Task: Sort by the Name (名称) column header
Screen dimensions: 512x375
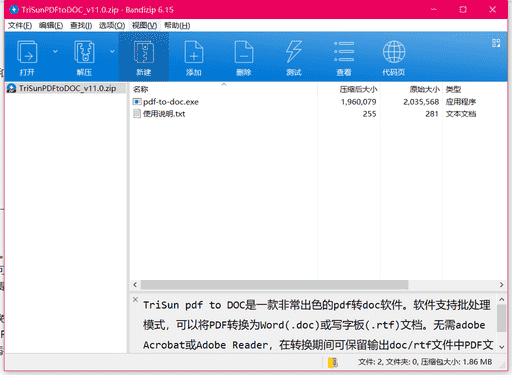Action: tap(140, 89)
